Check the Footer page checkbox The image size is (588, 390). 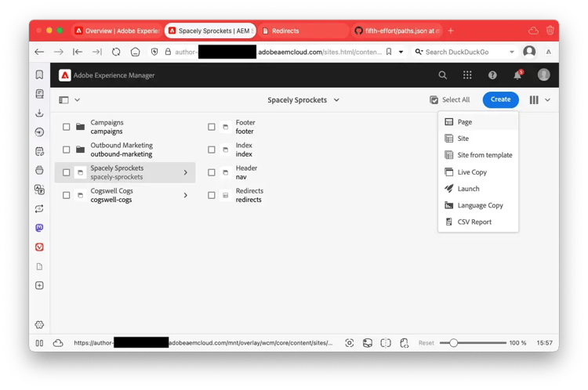(212, 127)
